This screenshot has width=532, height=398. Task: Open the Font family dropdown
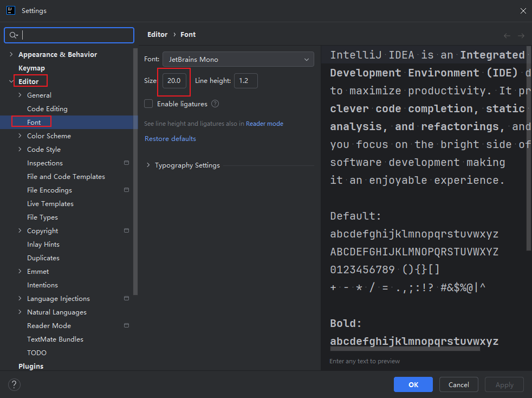pyautogui.click(x=238, y=59)
